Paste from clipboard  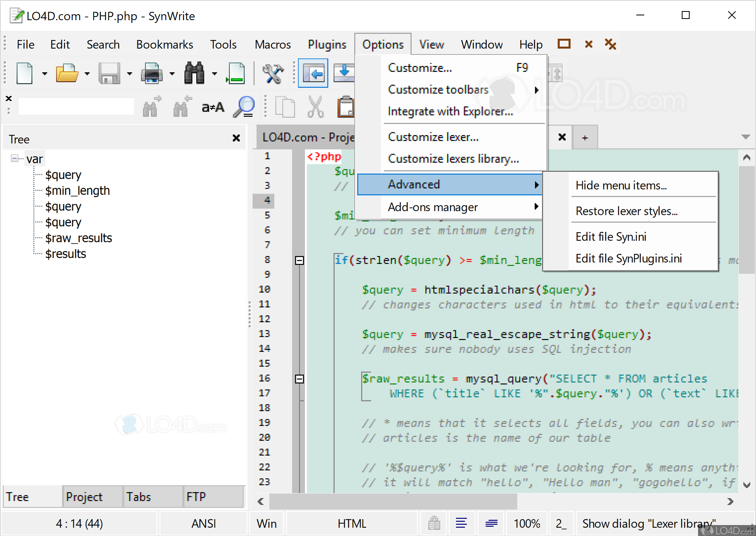click(x=346, y=107)
